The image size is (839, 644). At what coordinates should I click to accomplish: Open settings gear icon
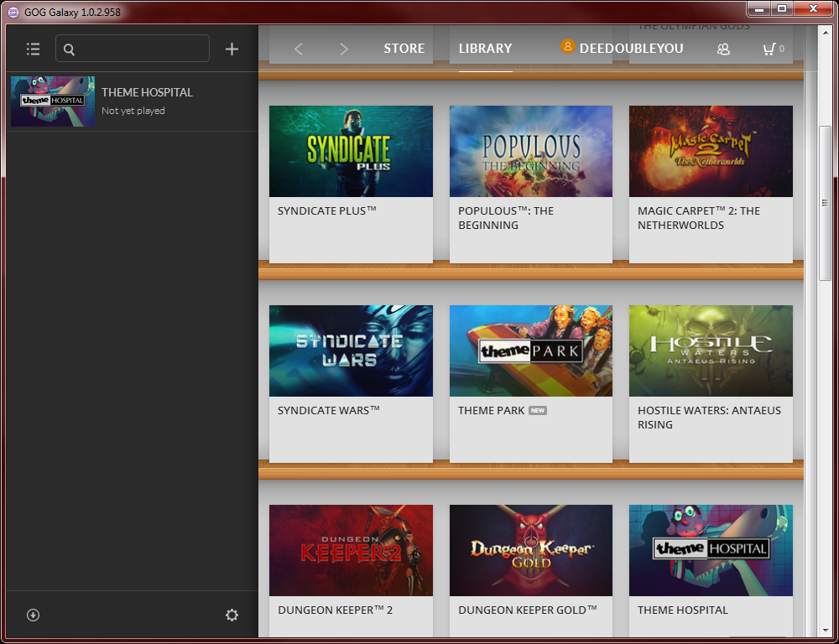pos(232,615)
